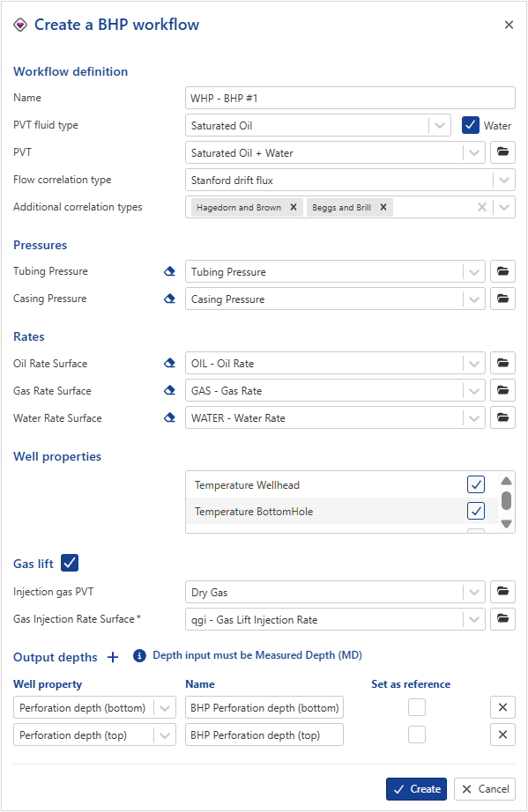This screenshot has height=812, width=528.
Task: Select Temperature Wellhead list row
Action: coord(341,484)
